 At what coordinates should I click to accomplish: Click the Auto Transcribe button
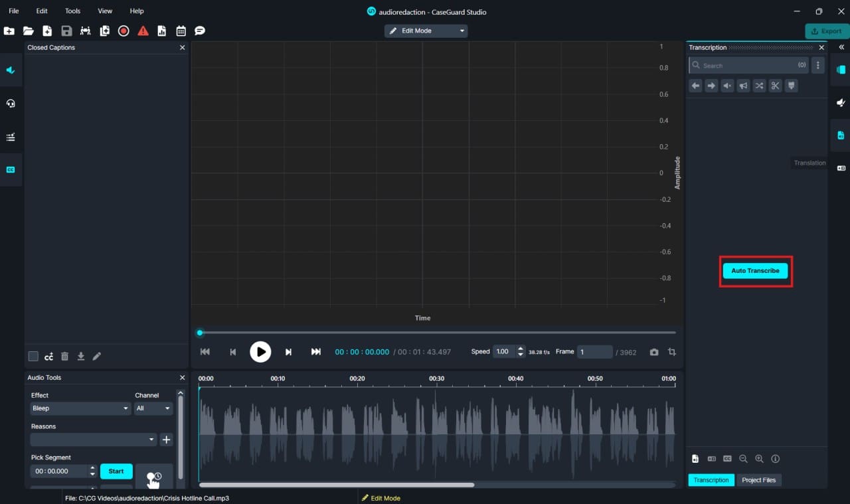[x=755, y=271]
